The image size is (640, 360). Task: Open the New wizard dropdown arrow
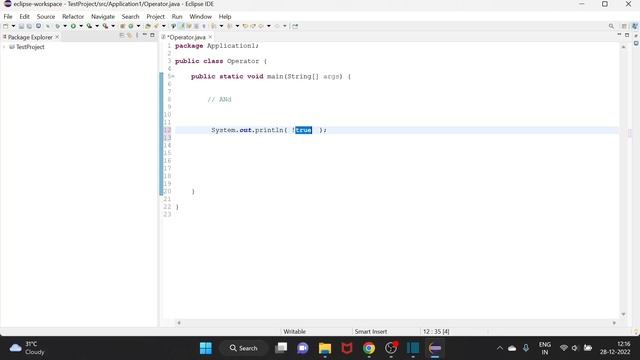[13, 26]
